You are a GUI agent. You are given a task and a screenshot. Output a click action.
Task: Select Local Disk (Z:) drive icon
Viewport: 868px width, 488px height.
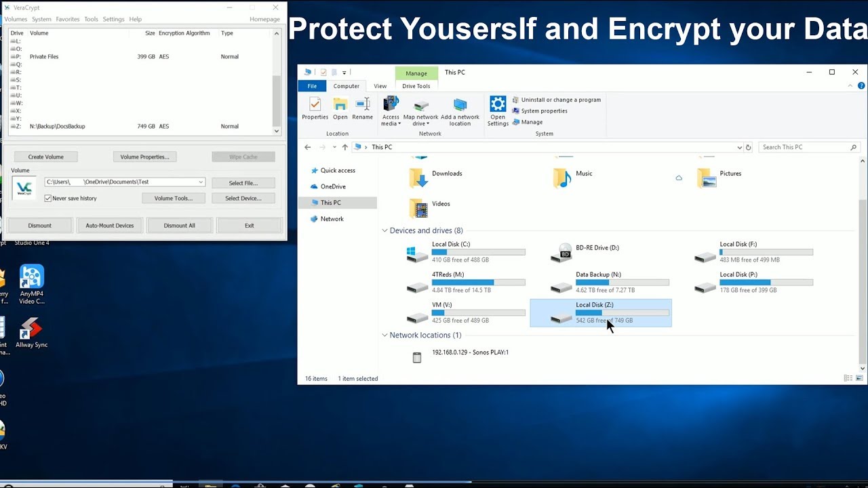click(x=561, y=317)
